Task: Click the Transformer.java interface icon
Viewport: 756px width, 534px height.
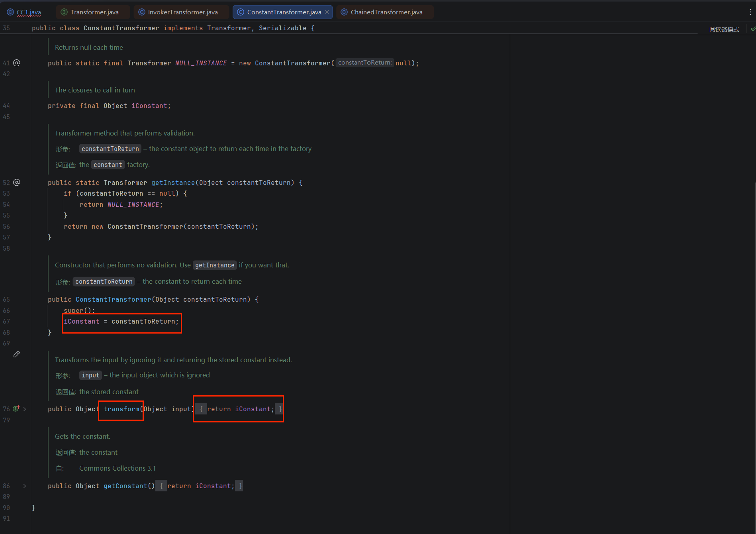Action: coord(64,12)
